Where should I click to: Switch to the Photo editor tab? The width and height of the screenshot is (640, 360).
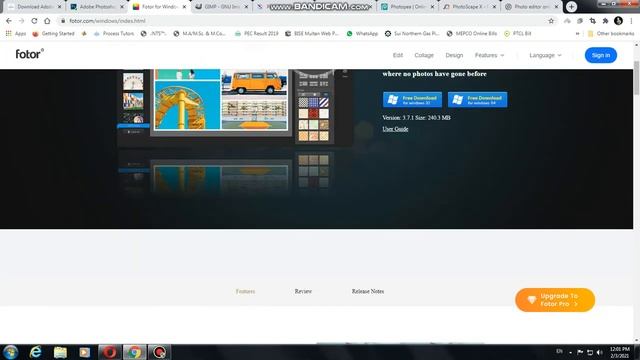pos(531,7)
